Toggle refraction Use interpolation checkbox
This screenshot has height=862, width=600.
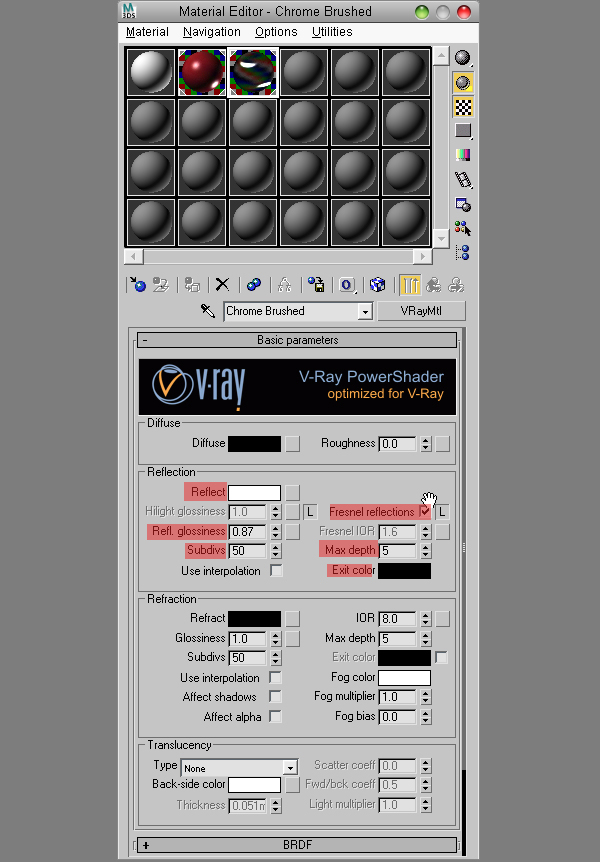pos(275,677)
